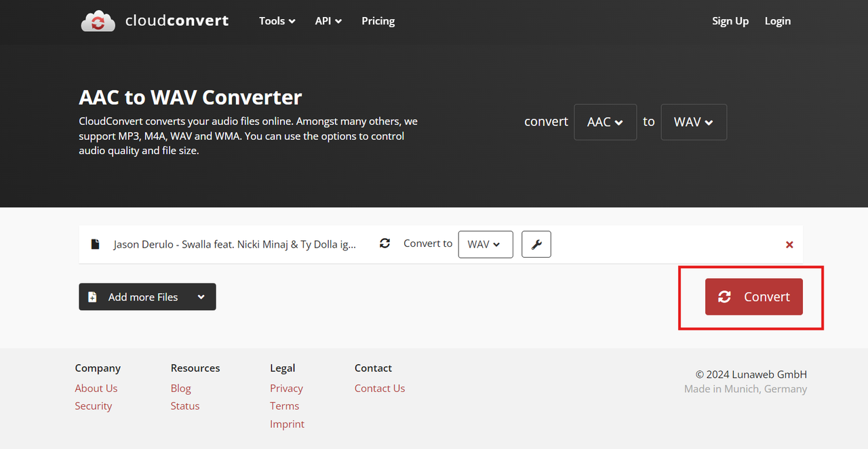Image resolution: width=868 pixels, height=449 pixels.
Task: Open the About Us footer link
Action: 96,388
